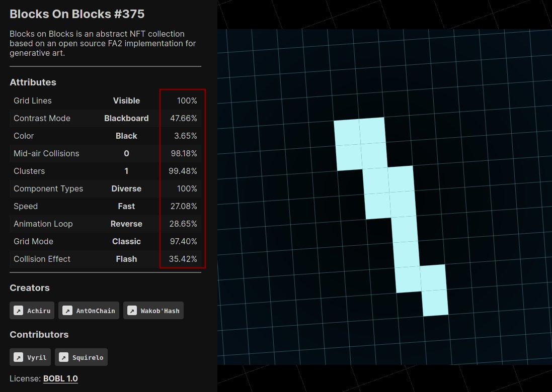Image resolution: width=552 pixels, height=392 pixels.
Task: Click the 97.40% rarity value
Action: [184, 241]
